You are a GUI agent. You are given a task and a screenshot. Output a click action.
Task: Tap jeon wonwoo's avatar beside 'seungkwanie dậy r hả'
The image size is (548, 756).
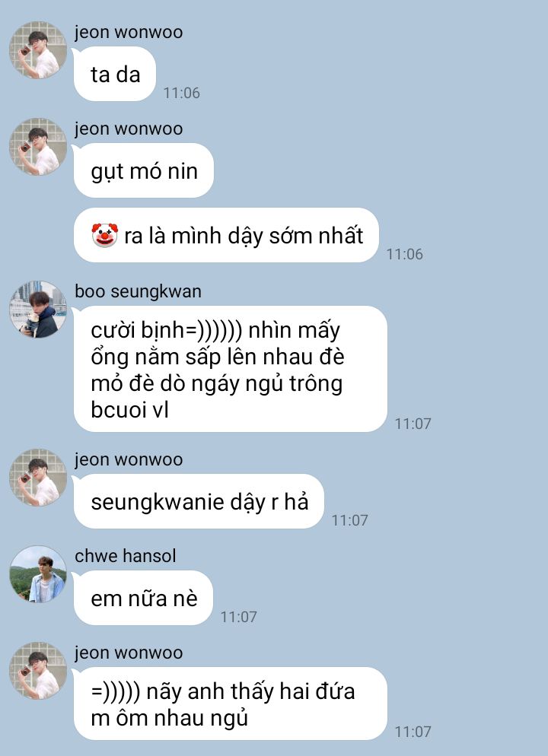38,478
